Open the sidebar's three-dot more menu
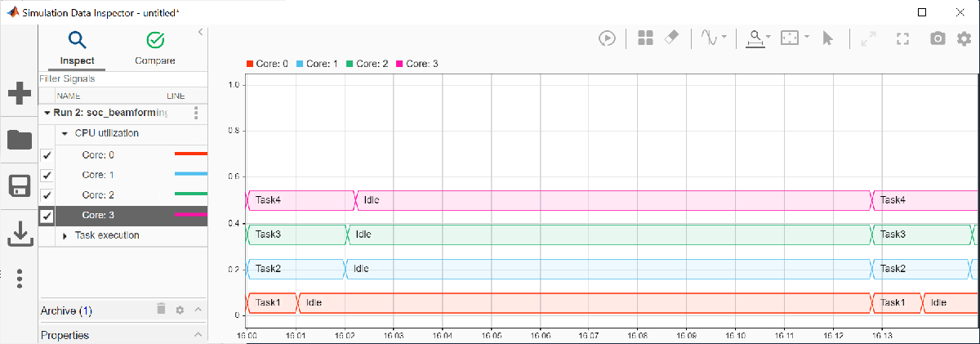 (x=20, y=278)
